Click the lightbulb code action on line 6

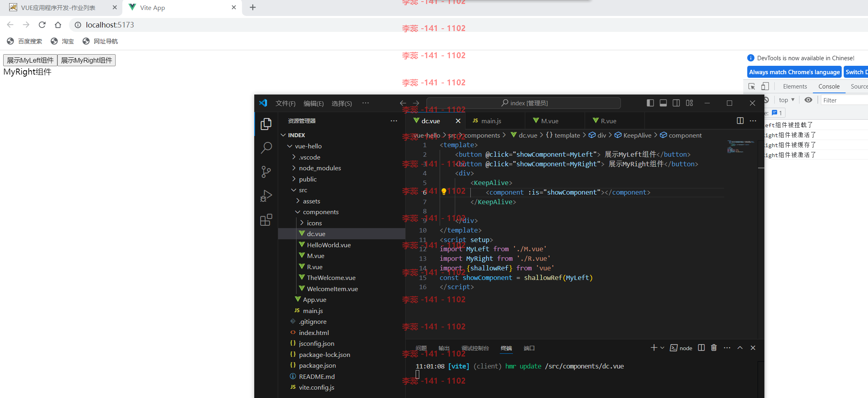(444, 192)
